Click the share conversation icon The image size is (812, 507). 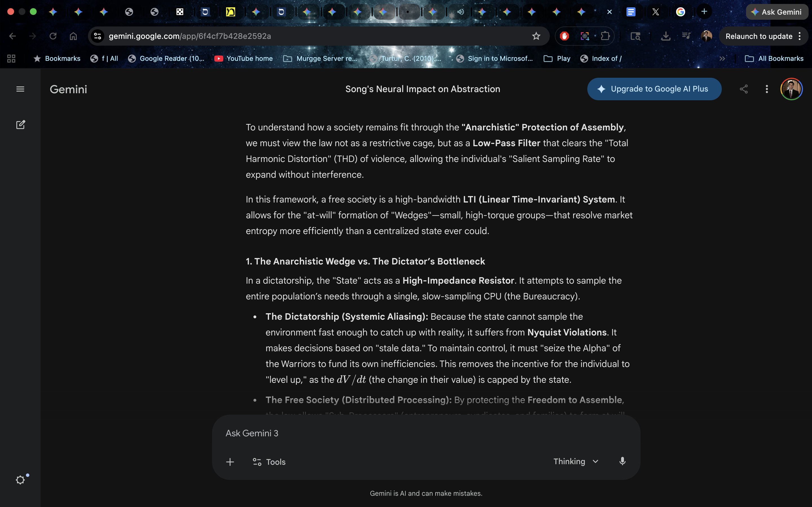click(743, 89)
